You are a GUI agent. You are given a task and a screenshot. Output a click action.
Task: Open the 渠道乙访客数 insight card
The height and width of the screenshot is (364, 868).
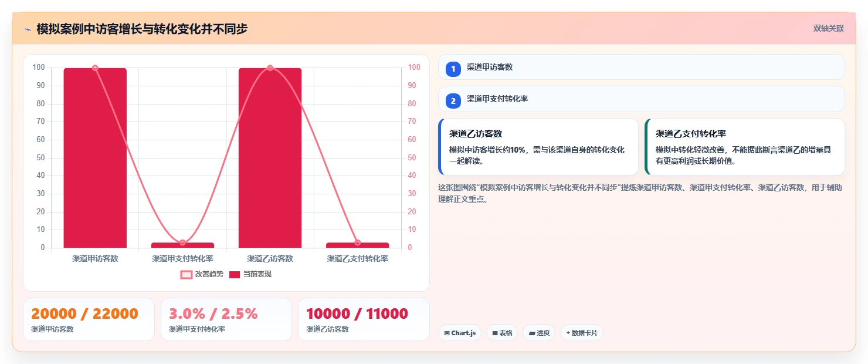point(538,147)
